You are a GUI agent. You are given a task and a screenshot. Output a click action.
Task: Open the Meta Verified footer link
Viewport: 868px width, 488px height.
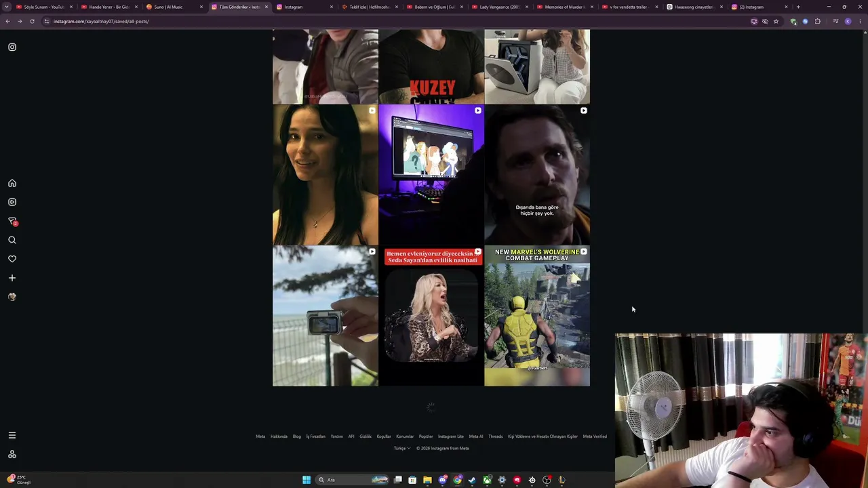click(595, 436)
